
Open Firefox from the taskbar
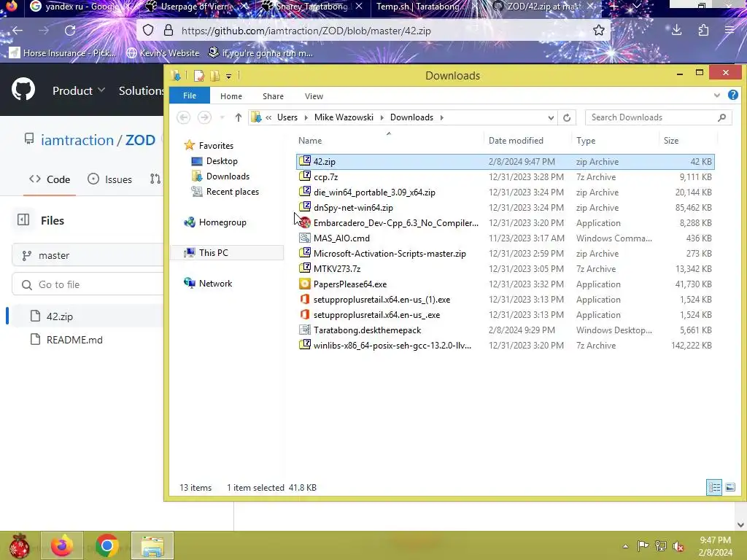tap(62, 545)
